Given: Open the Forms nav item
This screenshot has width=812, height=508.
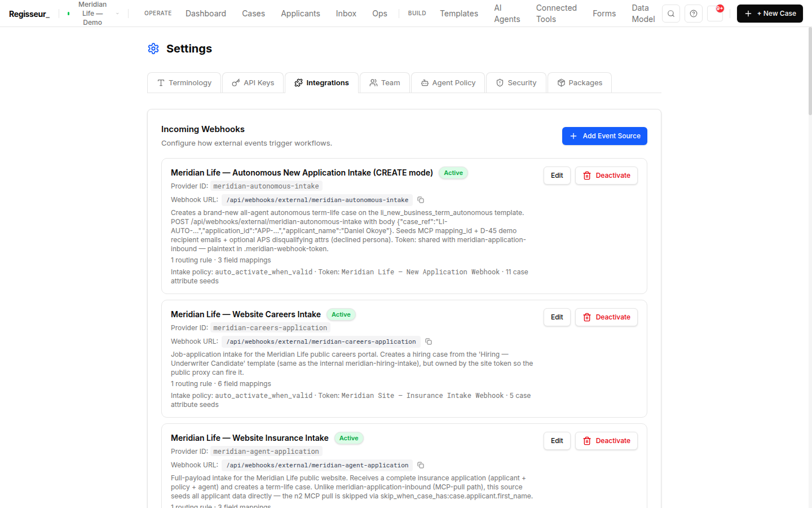Looking at the screenshot, I should (x=604, y=14).
